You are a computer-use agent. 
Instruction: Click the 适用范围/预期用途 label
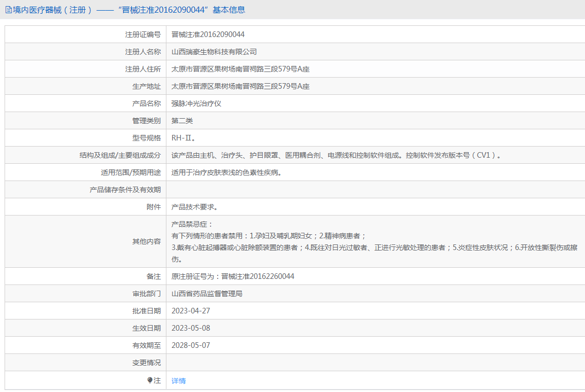[130, 172]
